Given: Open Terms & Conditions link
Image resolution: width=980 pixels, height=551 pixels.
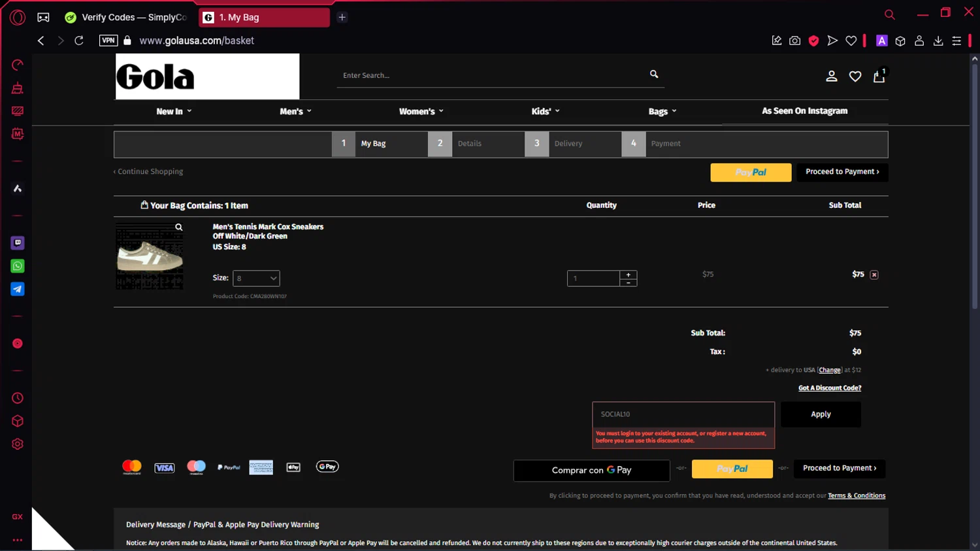Looking at the screenshot, I should pyautogui.click(x=857, y=496).
